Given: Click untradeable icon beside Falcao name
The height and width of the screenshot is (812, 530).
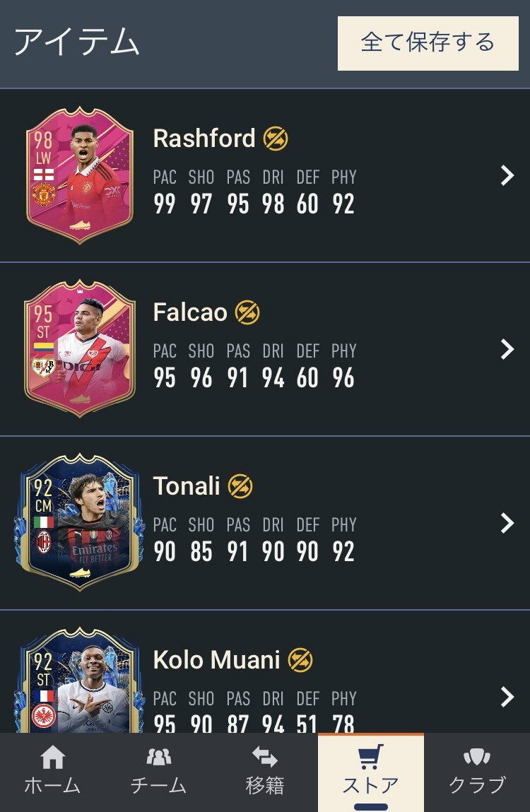Looking at the screenshot, I should [247, 312].
